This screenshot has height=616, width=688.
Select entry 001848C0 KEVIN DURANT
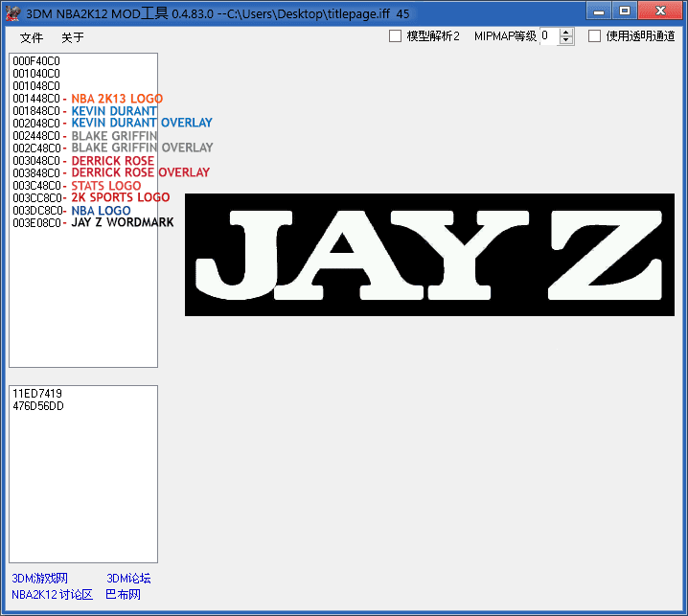coord(84,111)
